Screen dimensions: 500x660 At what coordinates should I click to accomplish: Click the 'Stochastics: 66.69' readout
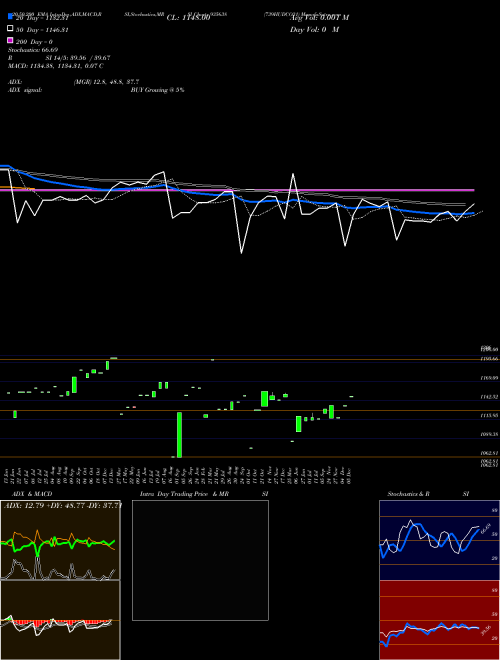[33, 50]
